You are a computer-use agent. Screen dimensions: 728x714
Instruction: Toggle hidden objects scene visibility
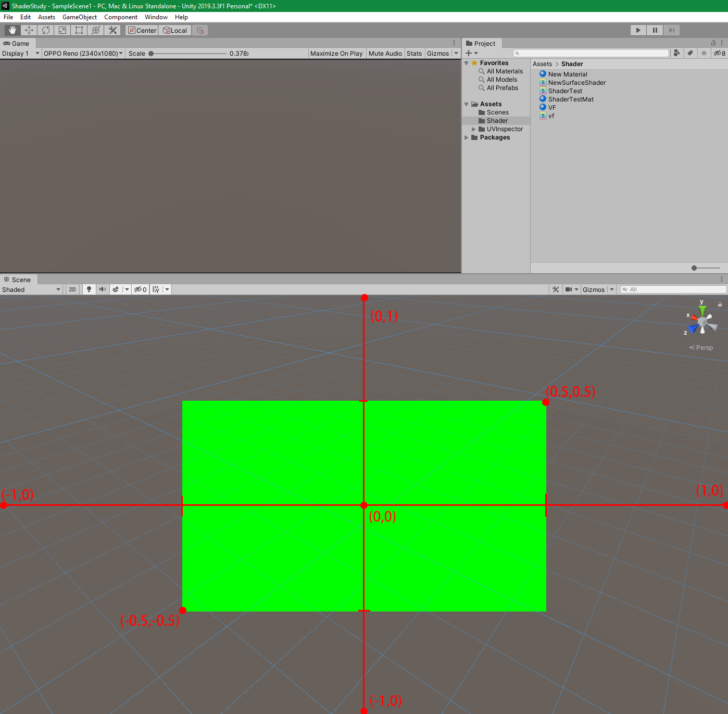(x=141, y=289)
